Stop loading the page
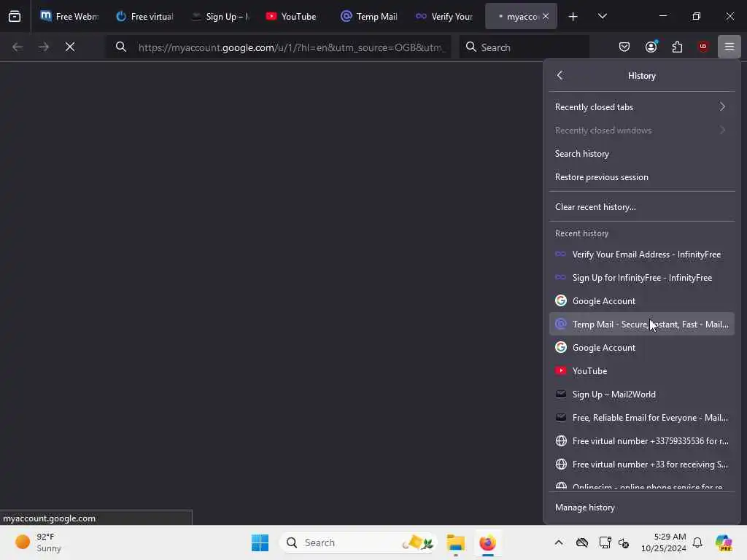Image resolution: width=747 pixels, height=560 pixels. coord(70,47)
